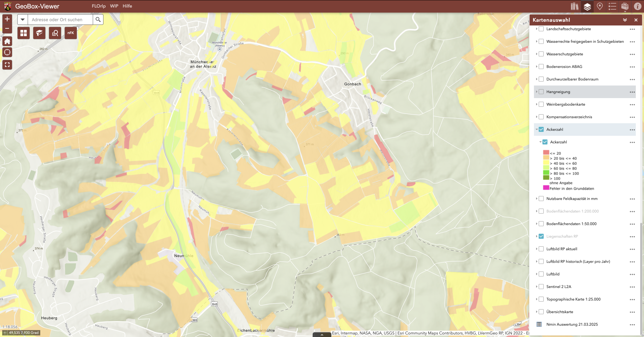Zoom in using the plus button

pos(7,19)
